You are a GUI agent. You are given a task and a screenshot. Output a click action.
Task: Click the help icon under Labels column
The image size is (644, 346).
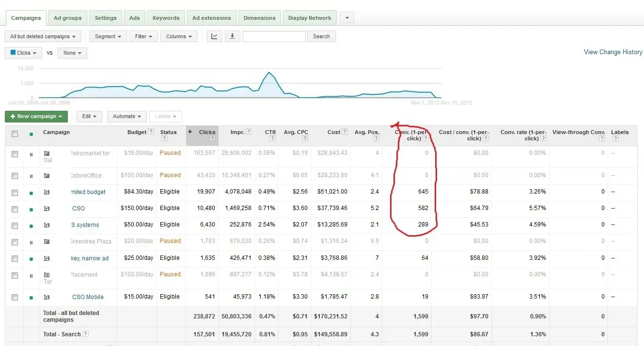(x=615, y=138)
